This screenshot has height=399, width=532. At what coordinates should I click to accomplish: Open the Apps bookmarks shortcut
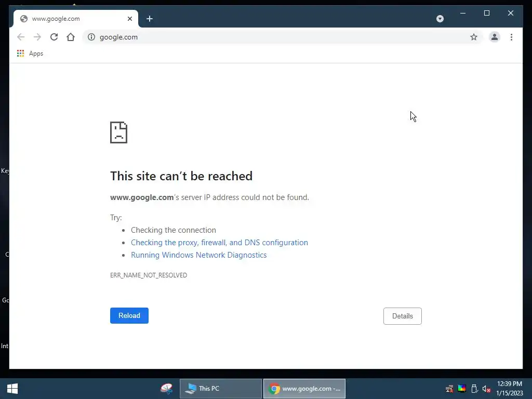30,54
